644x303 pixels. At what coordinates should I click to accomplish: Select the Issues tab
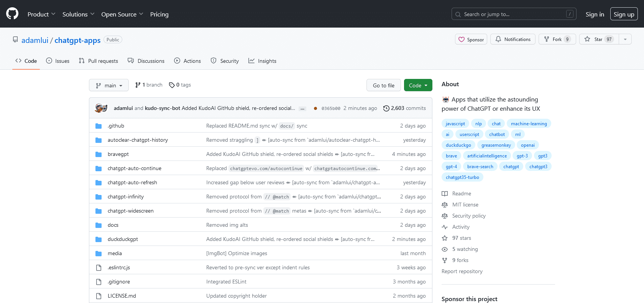58,61
